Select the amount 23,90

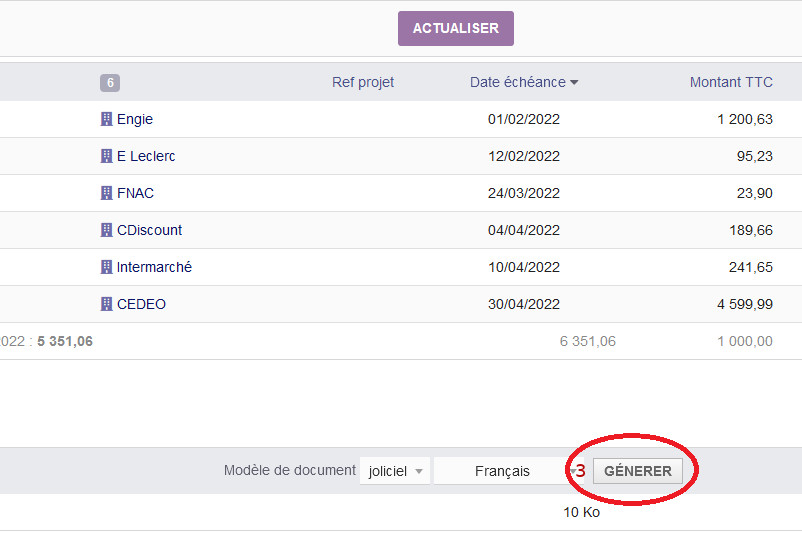[x=754, y=193]
